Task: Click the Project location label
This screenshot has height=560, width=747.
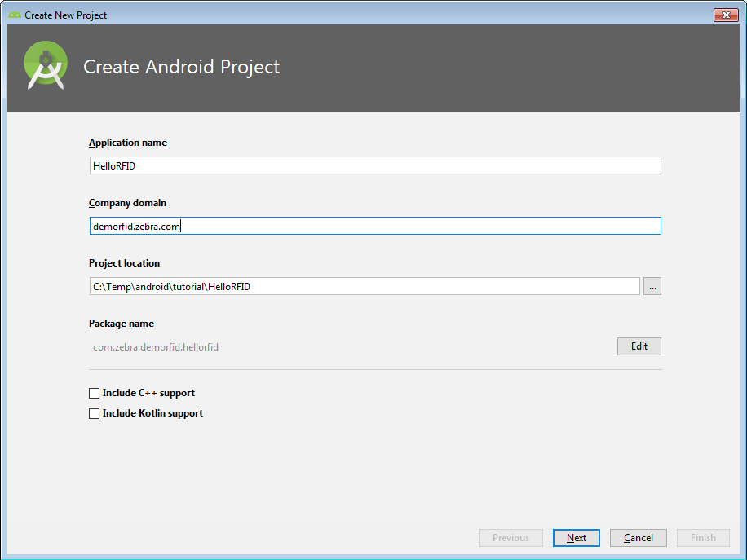Action: [x=124, y=263]
